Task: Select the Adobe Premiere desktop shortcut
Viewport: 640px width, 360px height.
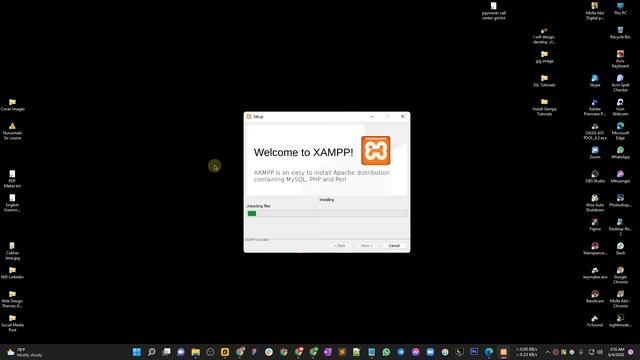Action: [595, 107]
